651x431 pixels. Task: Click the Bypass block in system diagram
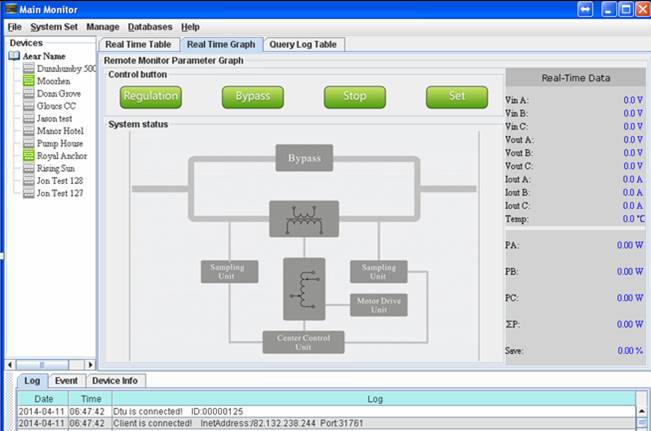tap(304, 158)
